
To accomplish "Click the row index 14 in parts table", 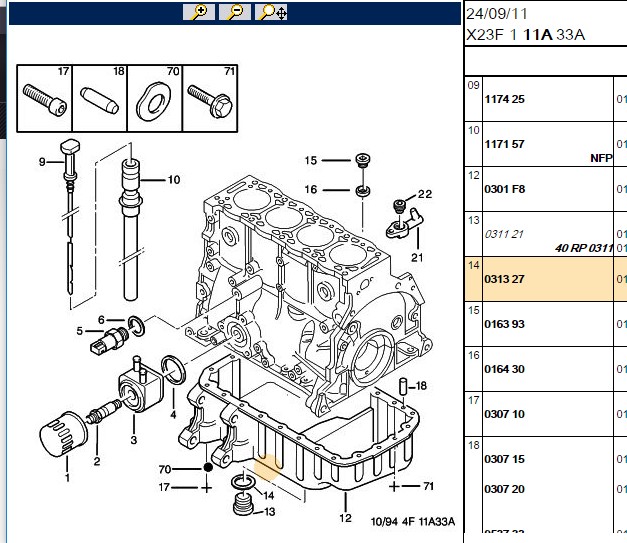I will [x=473, y=265].
